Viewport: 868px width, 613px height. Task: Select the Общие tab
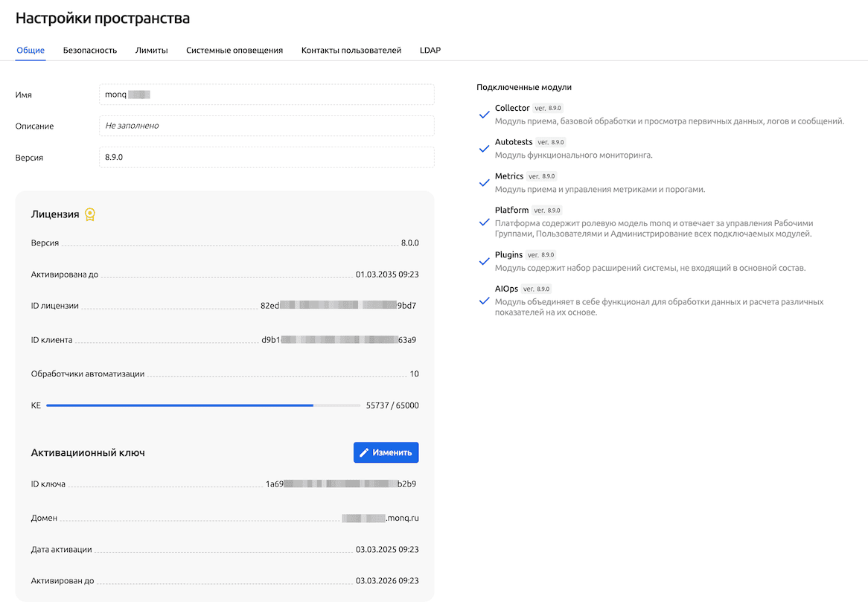click(x=31, y=51)
